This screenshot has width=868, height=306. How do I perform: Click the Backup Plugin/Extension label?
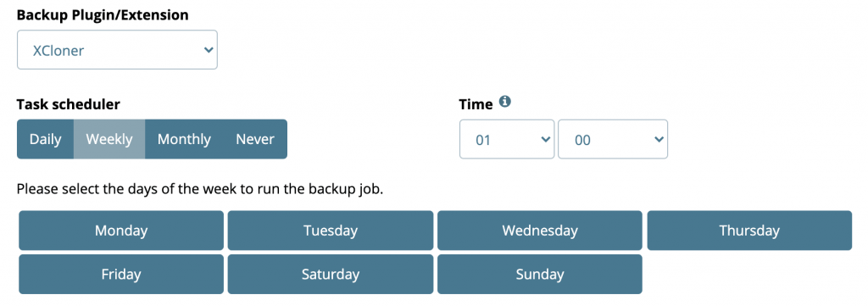[103, 15]
